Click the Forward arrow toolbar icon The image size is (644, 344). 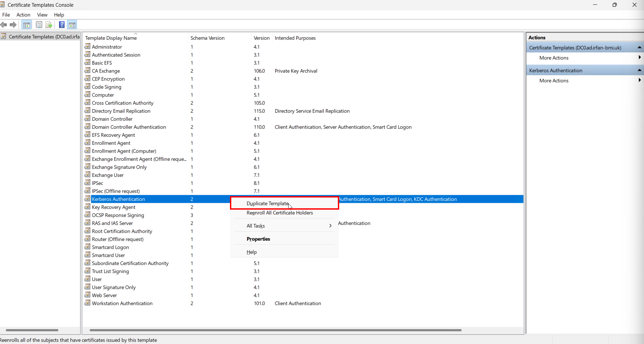click(13, 25)
